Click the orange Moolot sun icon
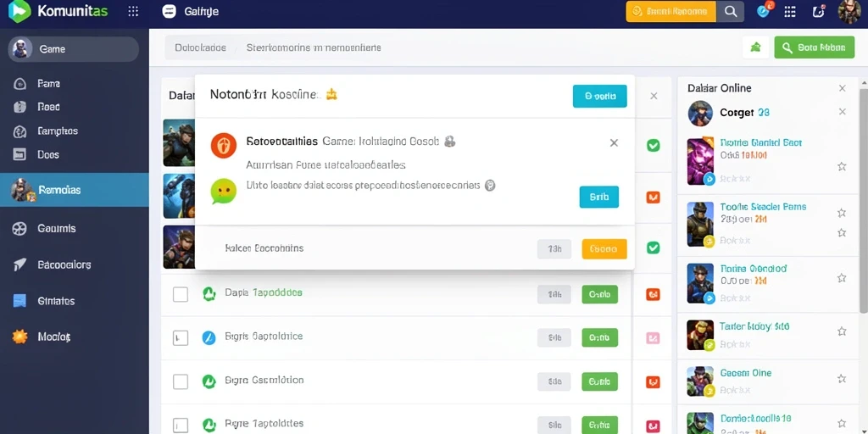The height and width of the screenshot is (434, 868). tap(19, 337)
